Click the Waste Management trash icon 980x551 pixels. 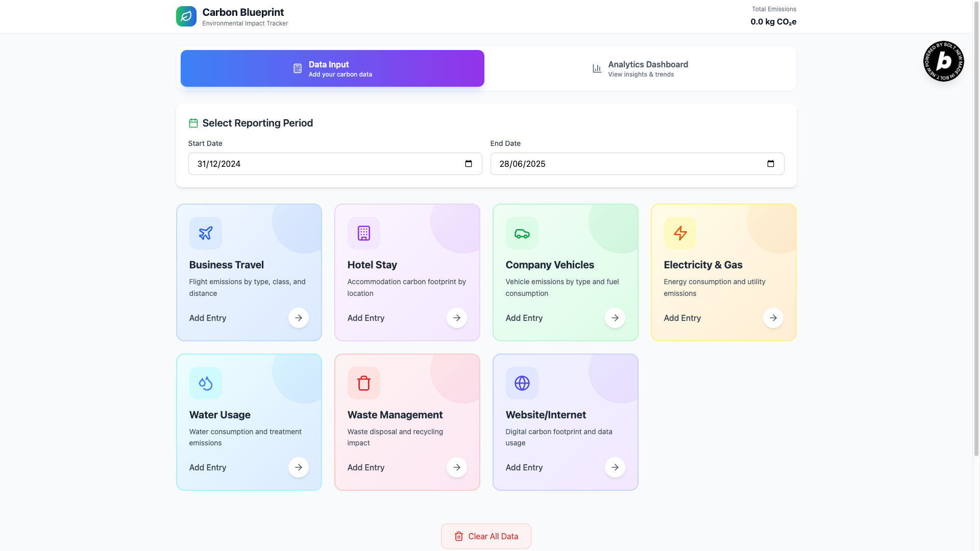click(363, 383)
